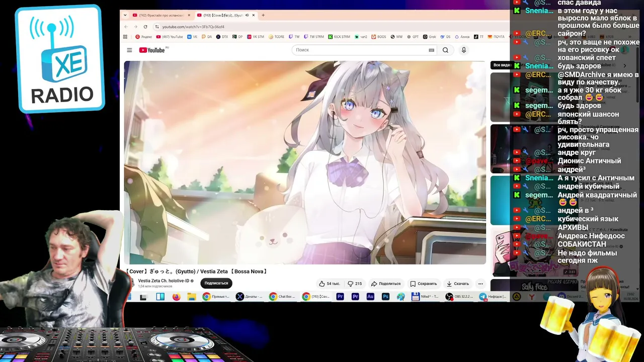644x362 pixels.
Task: Open the KICK STRM bookmark
Action: coord(339,37)
